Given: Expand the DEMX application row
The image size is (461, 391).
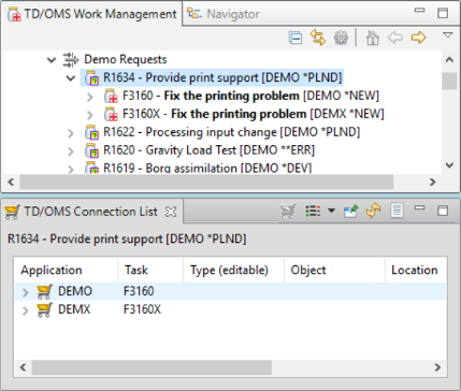Looking at the screenshot, I should (x=25, y=311).
